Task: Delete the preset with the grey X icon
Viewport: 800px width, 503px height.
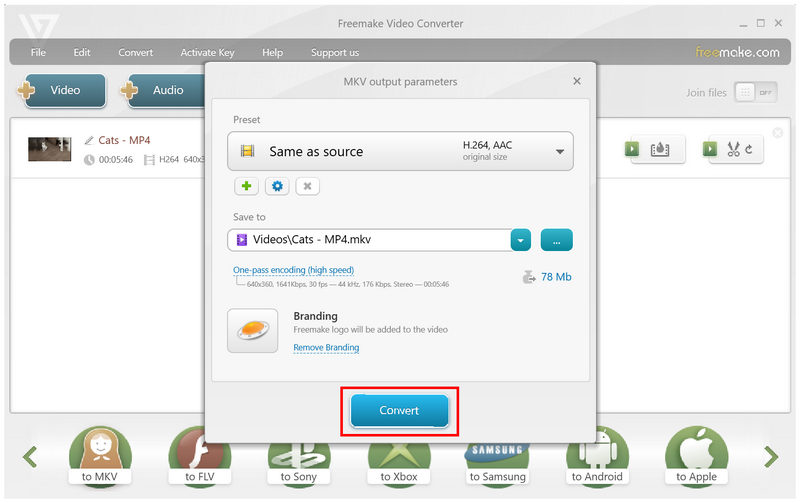Action: 307,186
